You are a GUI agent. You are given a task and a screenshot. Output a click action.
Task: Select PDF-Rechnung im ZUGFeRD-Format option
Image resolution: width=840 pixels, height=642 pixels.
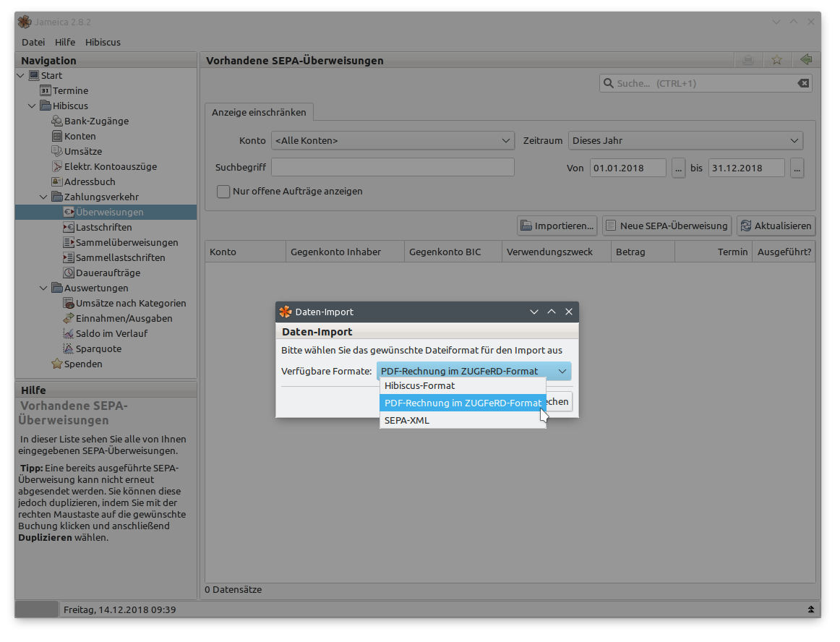[463, 403]
